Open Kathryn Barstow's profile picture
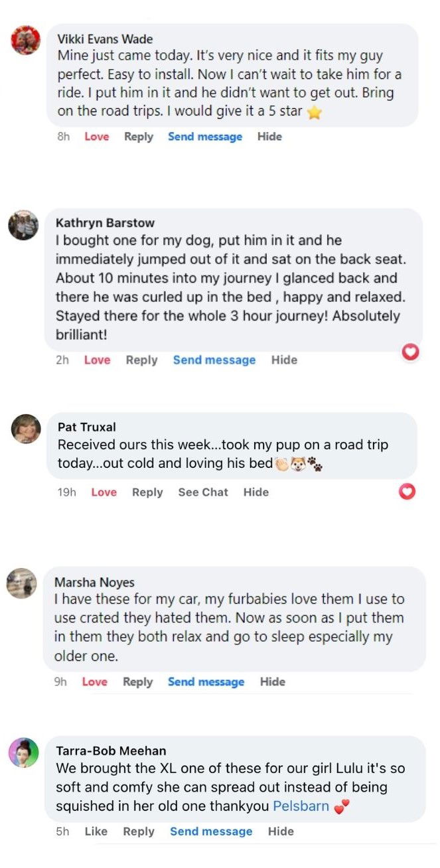 (x=23, y=226)
